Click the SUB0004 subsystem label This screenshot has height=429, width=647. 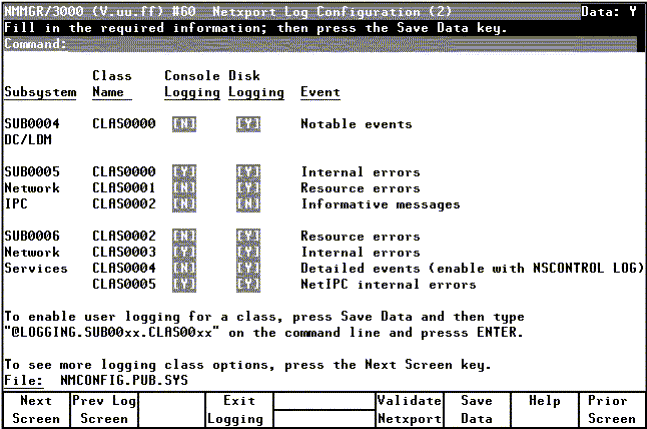32,123
